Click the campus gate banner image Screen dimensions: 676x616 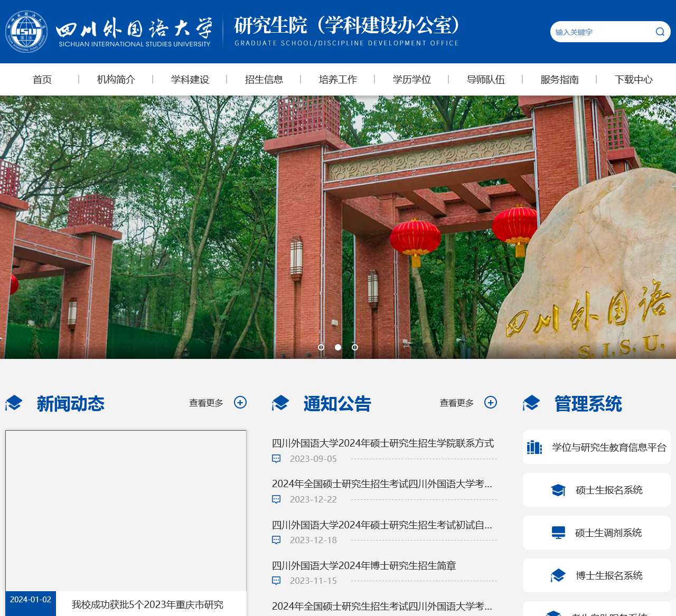338,227
